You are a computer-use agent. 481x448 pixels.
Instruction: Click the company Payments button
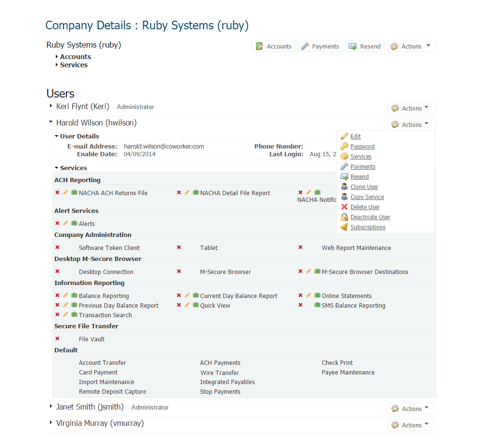point(320,46)
